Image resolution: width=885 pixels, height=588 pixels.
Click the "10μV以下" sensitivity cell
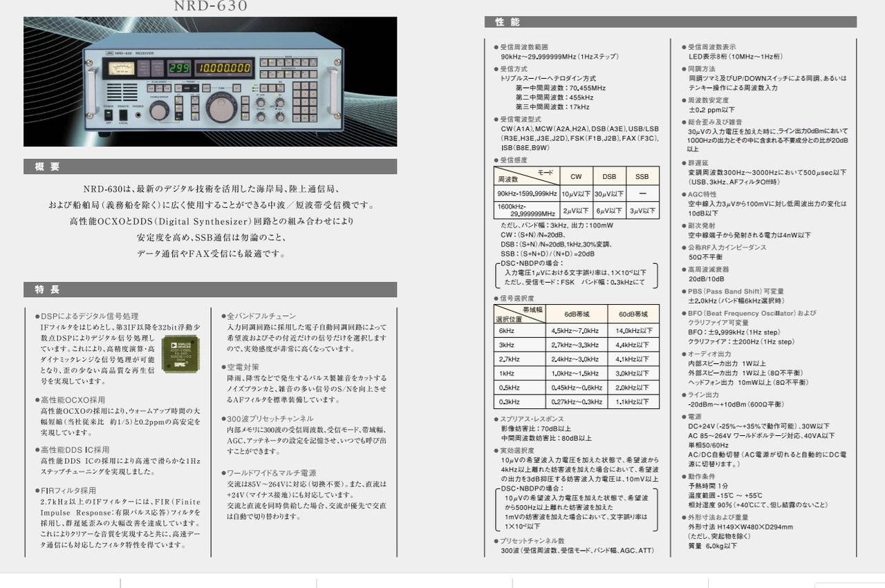coord(575,194)
